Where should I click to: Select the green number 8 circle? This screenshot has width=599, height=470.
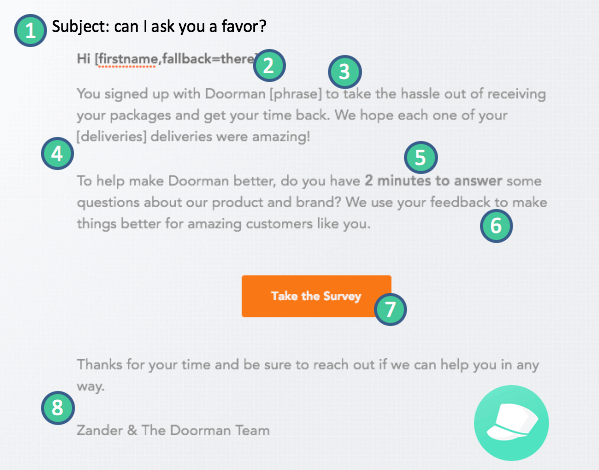click(x=58, y=408)
